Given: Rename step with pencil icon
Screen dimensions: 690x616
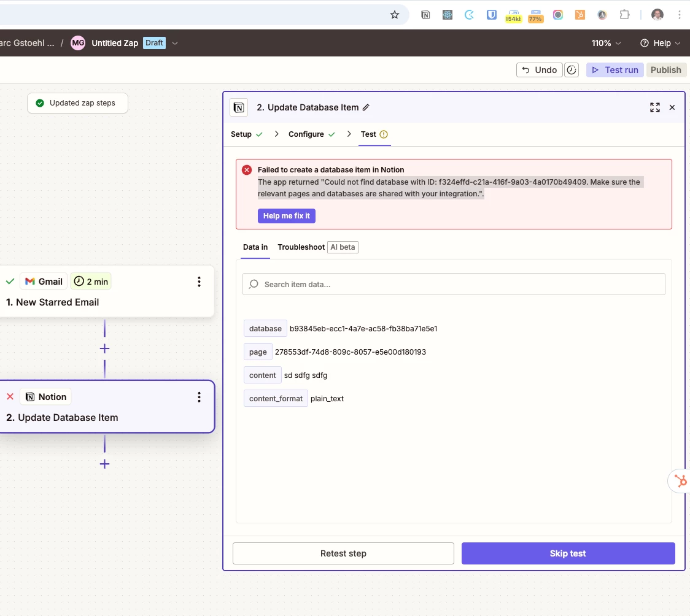Looking at the screenshot, I should point(366,107).
